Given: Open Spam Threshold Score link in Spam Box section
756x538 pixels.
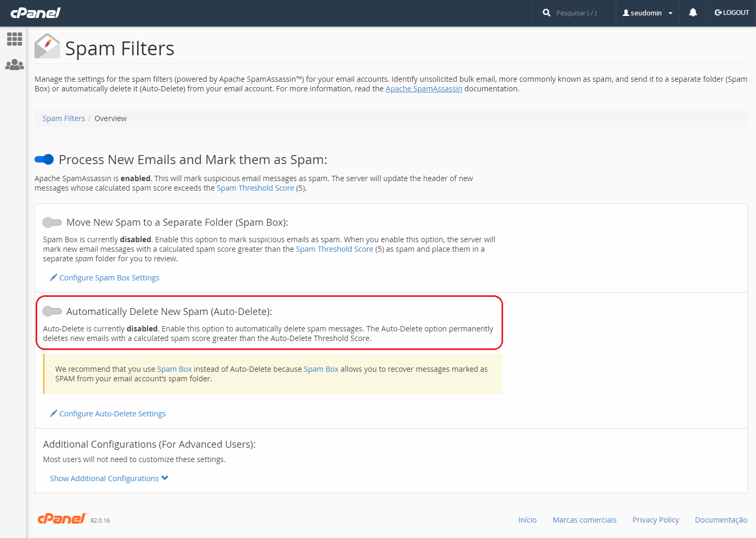Looking at the screenshot, I should click(335, 249).
